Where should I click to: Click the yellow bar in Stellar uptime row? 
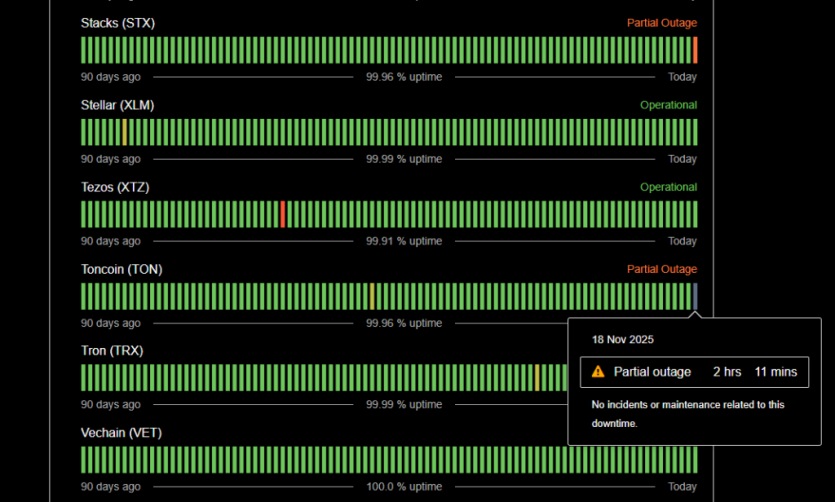pos(125,132)
